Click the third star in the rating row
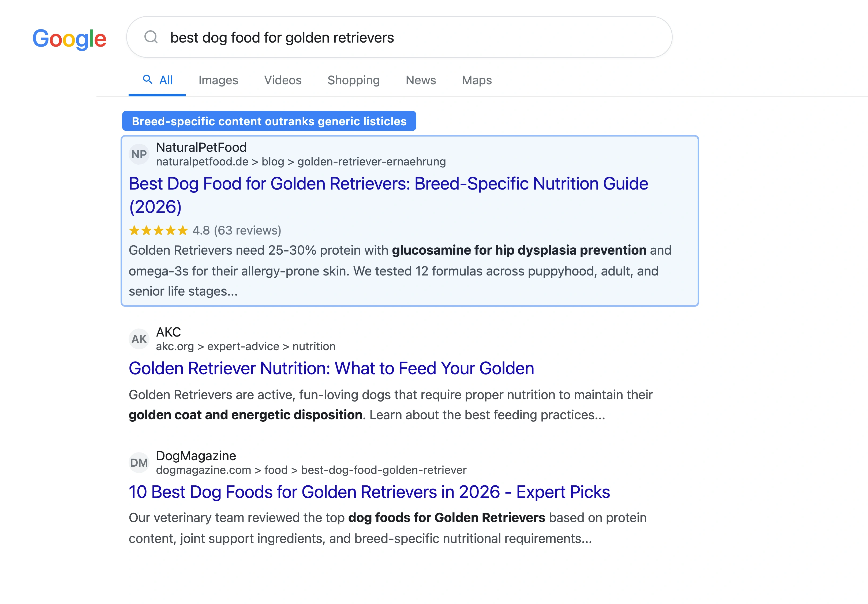This screenshot has height=604, width=868. tap(158, 230)
